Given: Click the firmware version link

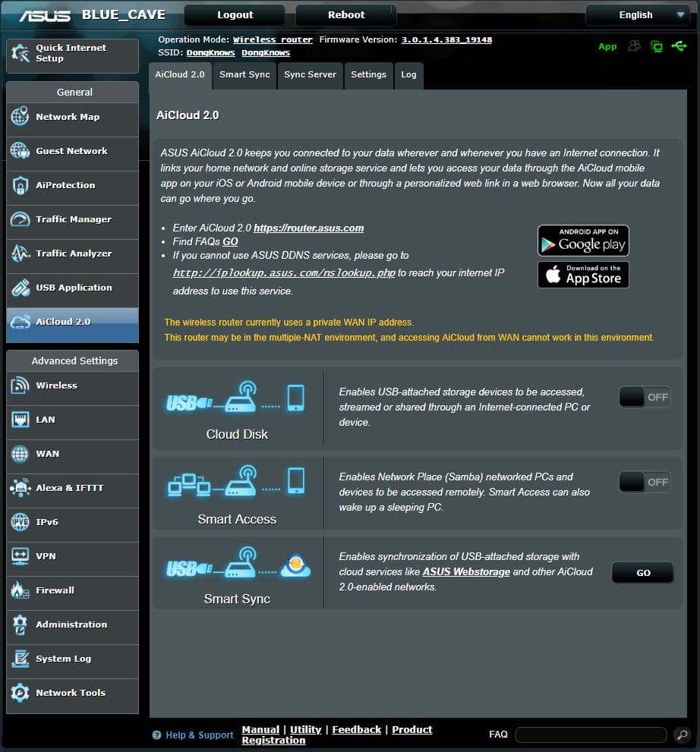Looking at the screenshot, I should pyautogui.click(x=446, y=39).
